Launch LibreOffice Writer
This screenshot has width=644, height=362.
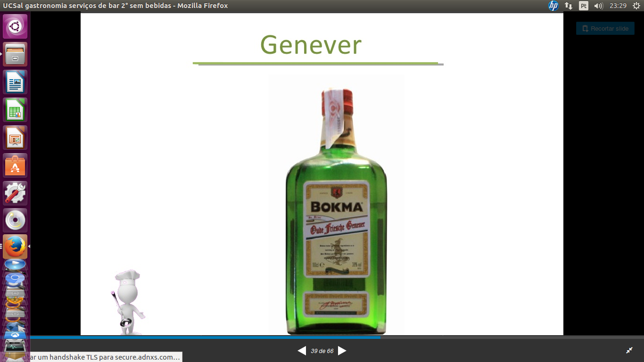coord(15,82)
